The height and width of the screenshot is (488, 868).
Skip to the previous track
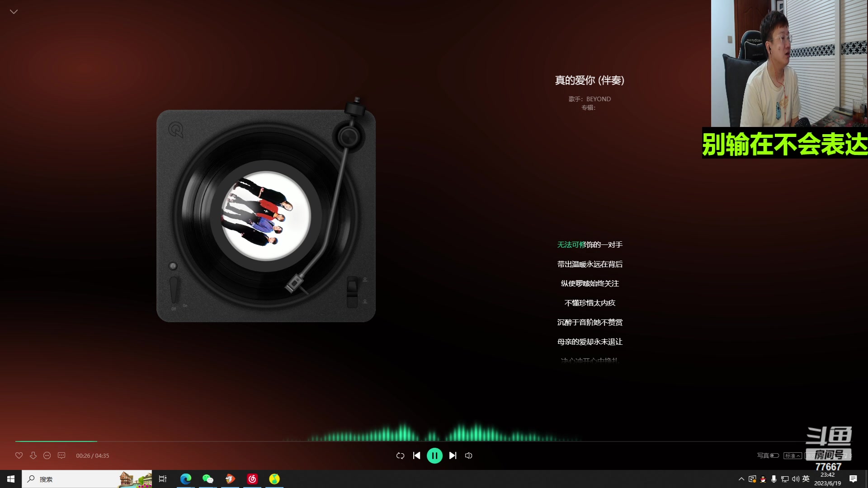point(416,455)
